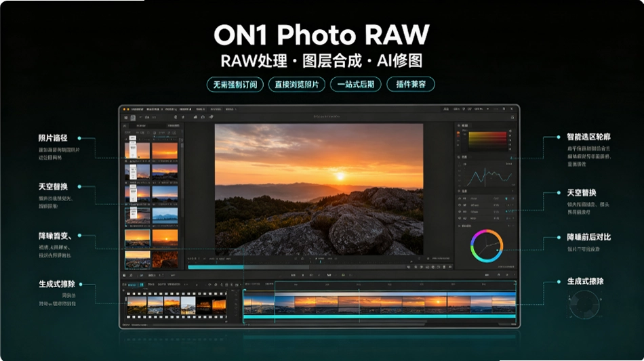Viewport: 644px width, 361px height.
Task: Click the teal progress bar under the preview
Action: (216, 267)
